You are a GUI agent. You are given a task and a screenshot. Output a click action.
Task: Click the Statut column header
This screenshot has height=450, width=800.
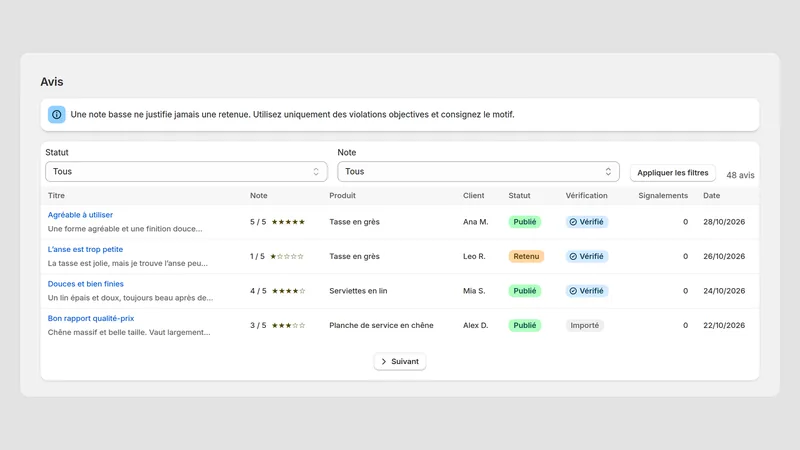click(519, 195)
